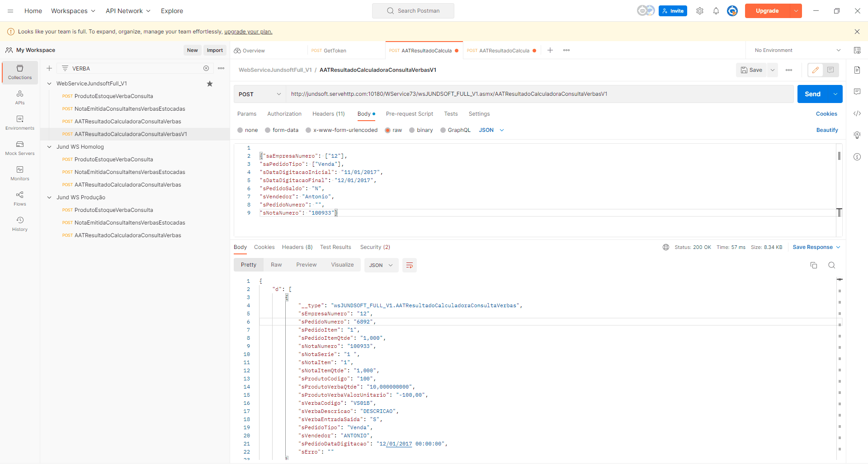
Task: Open the Pre-request Script tab
Action: [410, 114]
